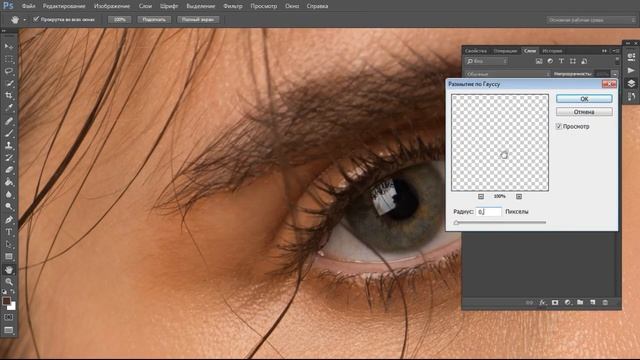This screenshot has width=640, height=360.
Task: Filter layers by smart objects
Action: pyautogui.click(x=584, y=61)
